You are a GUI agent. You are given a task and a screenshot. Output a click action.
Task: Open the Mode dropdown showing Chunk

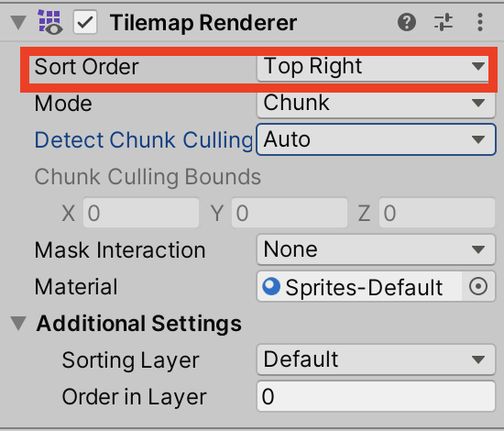click(x=376, y=103)
